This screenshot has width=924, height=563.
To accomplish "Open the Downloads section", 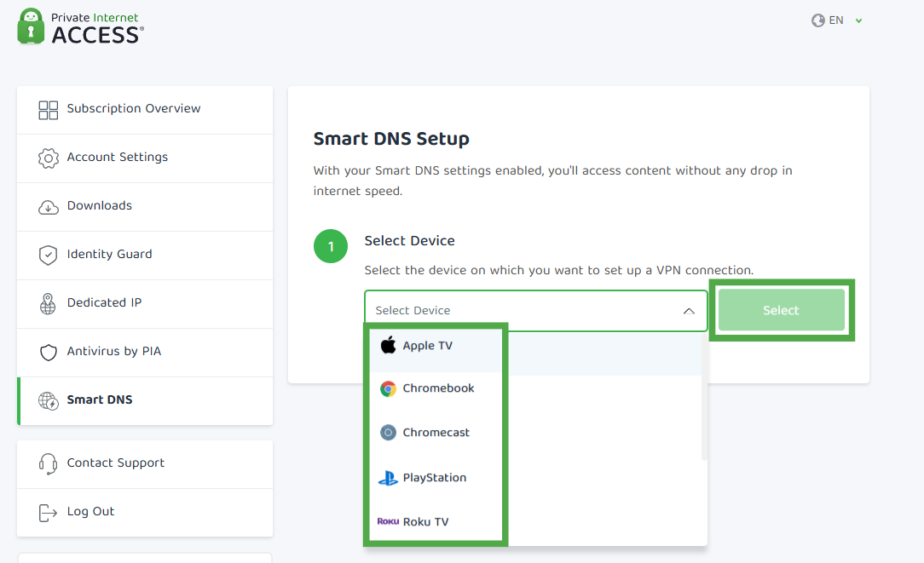I will point(145,207).
